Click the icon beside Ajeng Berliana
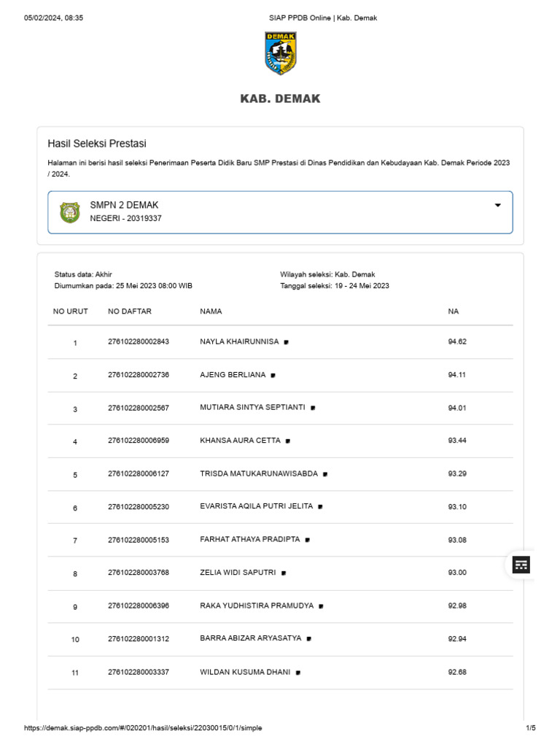The width and height of the screenshot is (560, 747). pyautogui.click(x=273, y=376)
